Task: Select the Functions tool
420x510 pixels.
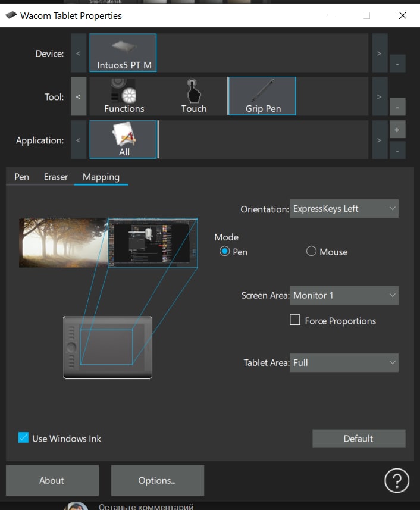Action: tap(124, 96)
